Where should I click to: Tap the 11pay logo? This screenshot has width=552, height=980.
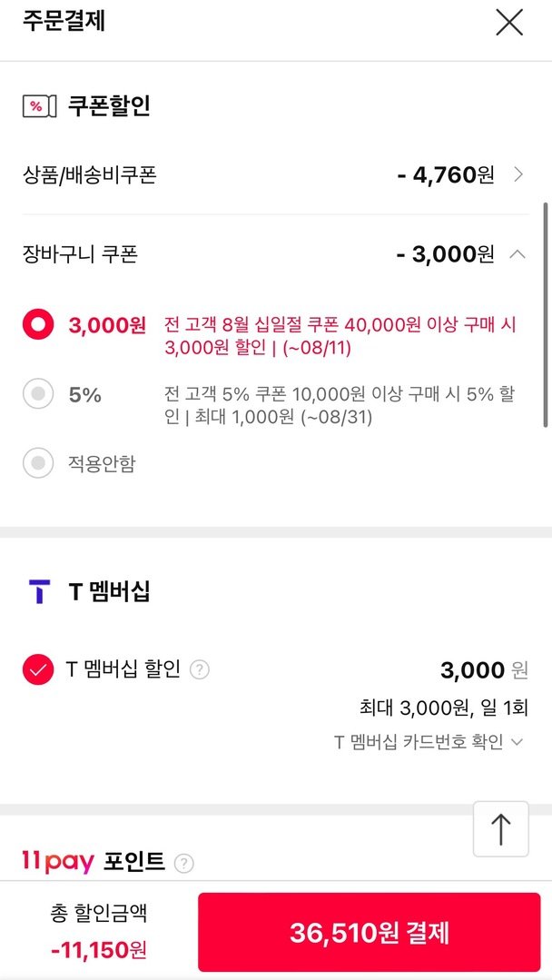click(58, 862)
